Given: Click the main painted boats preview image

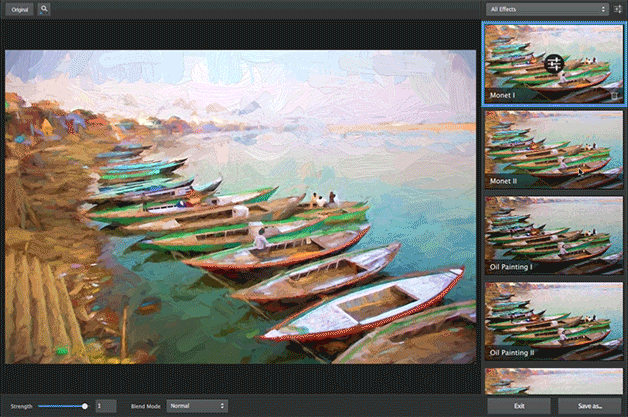Looking at the screenshot, I should 241,207.
